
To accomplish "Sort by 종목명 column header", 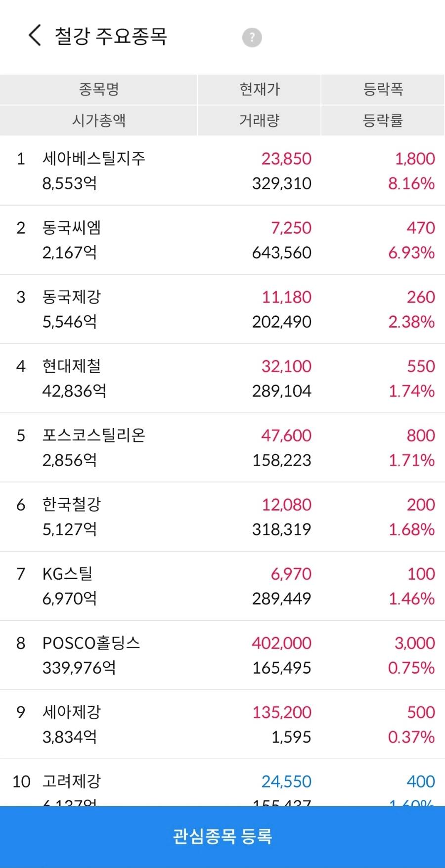I will 99,89.
